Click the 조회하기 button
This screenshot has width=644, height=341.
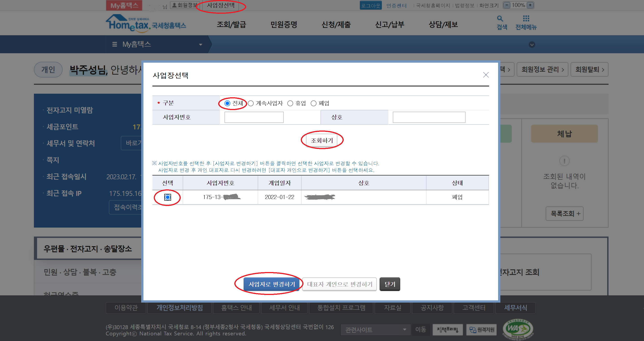[x=322, y=140]
